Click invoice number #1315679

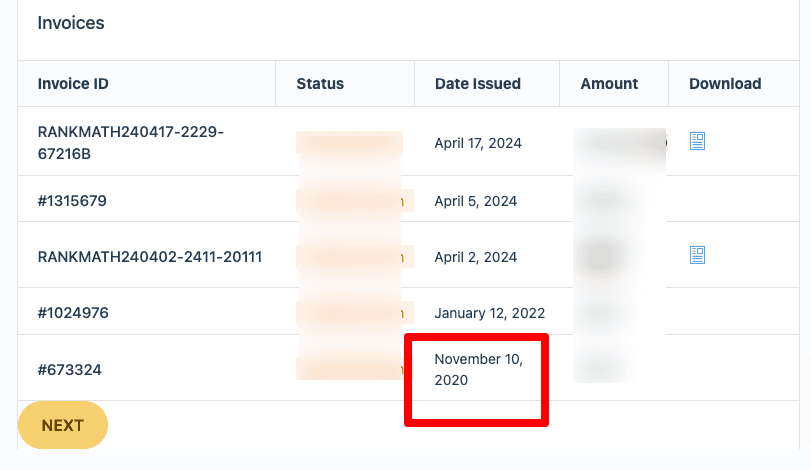tap(72, 201)
